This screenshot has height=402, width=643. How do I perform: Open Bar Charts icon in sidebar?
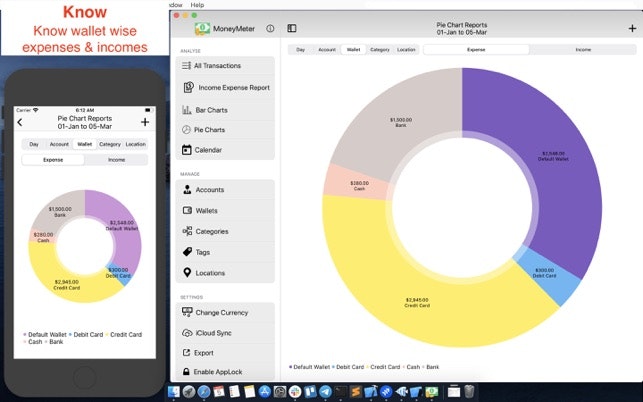coord(187,110)
